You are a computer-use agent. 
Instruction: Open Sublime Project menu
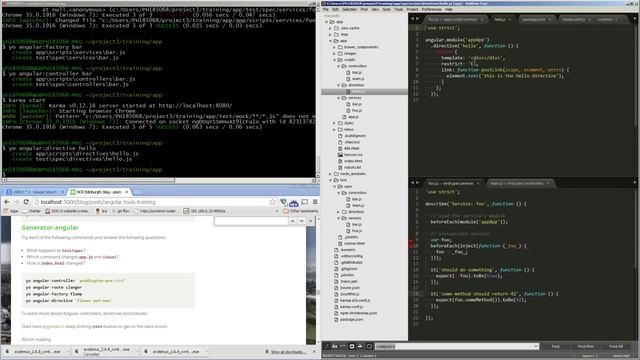412,9
